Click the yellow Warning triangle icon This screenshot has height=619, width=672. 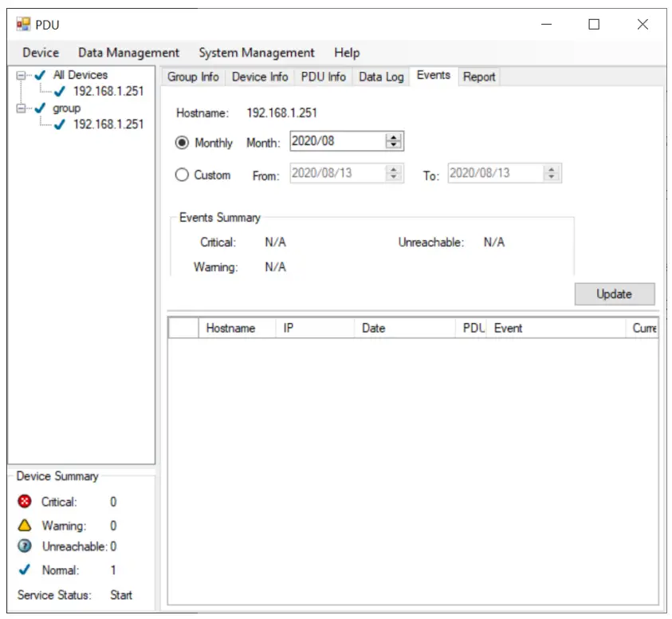[x=25, y=526]
